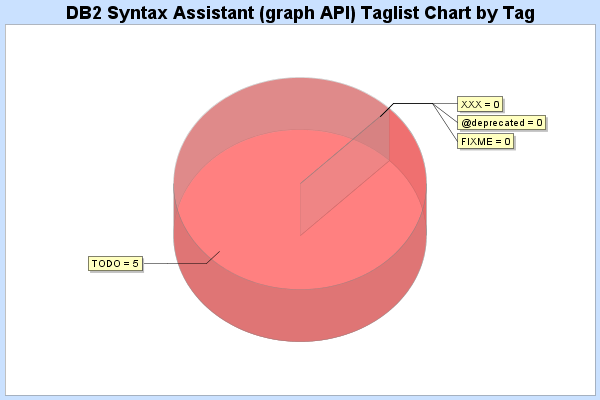Click the 'FIXME = 0' label
Screen dimensions: 600x400
485,142
